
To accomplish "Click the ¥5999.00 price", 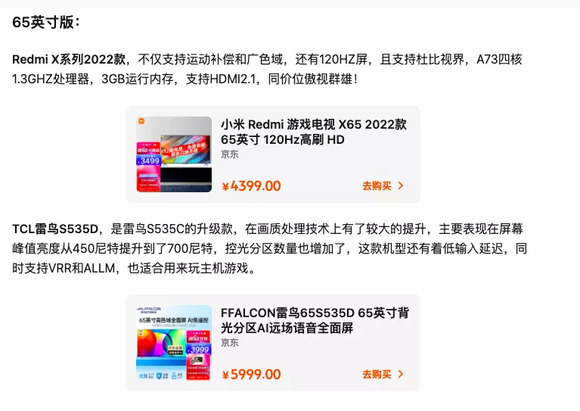I will tap(251, 374).
